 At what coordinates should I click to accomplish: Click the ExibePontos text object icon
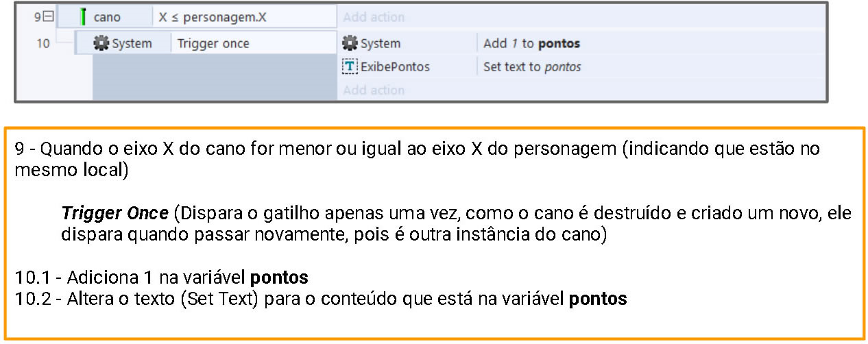[x=350, y=66]
